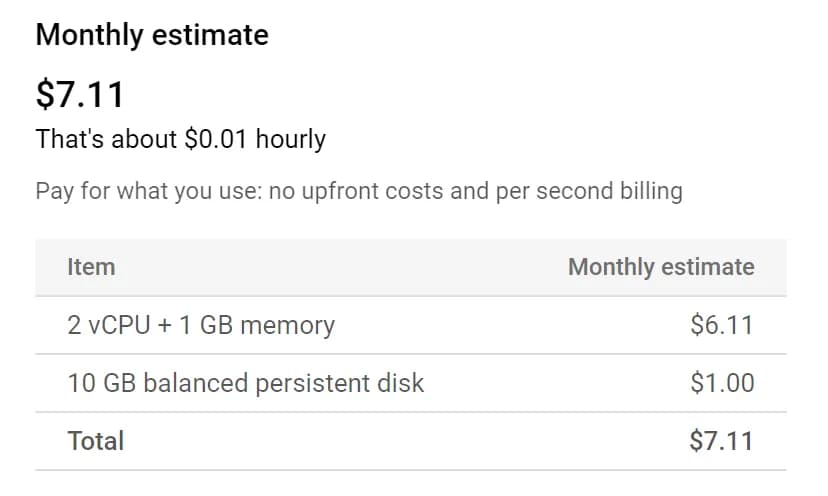The width and height of the screenshot is (828, 496).
Task: Click the $6.11 cost value
Action: point(721,325)
